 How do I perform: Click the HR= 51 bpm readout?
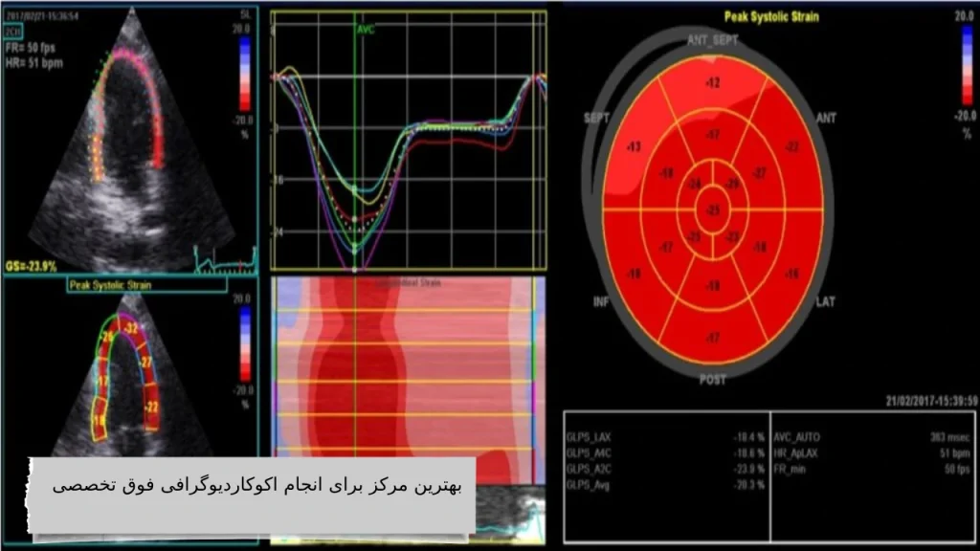[x=33, y=63]
